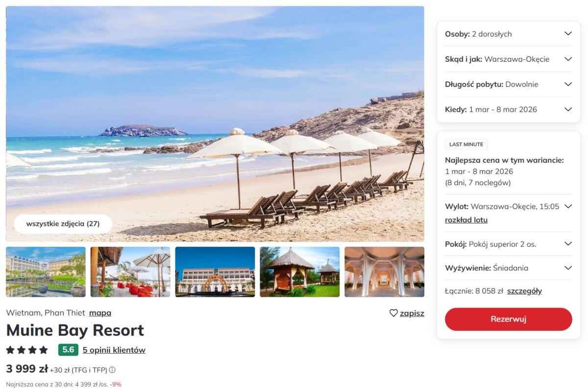Click the red Rezerwuj button
The width and height of the screenshot is (588, 390).
(x=508, y=319)
